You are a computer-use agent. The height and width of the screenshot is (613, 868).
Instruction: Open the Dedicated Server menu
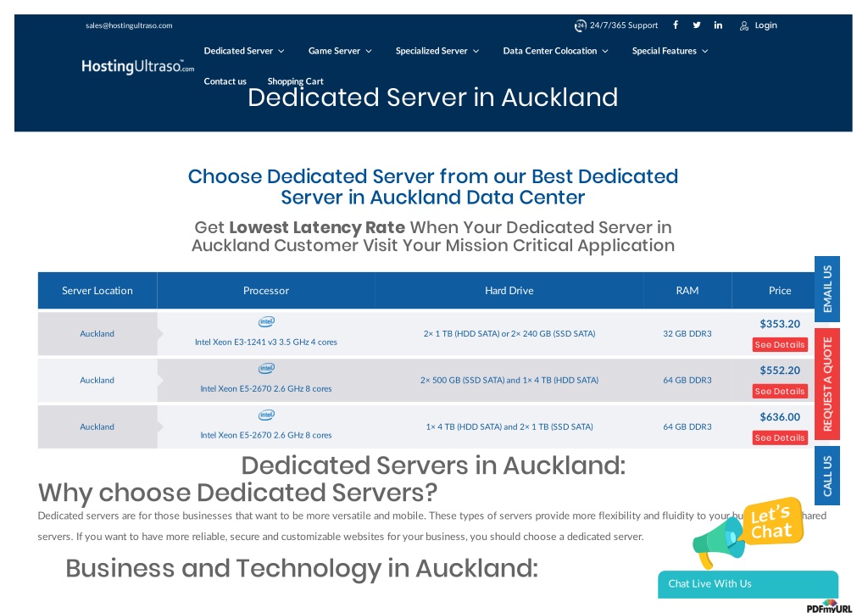(x=238, y=51)
